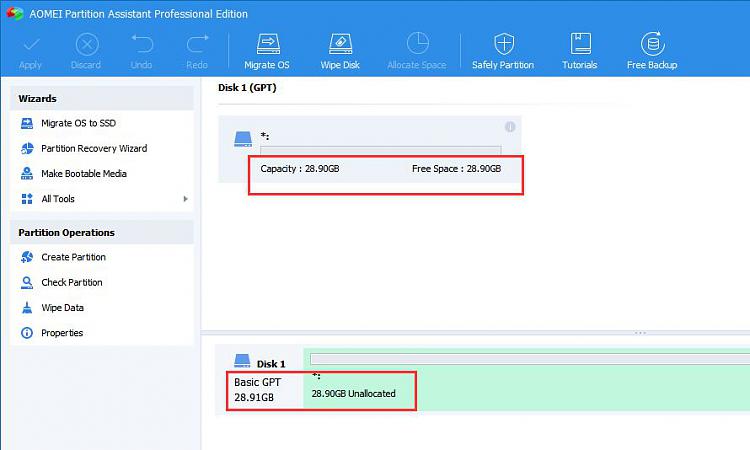Choose Create Partition operation

tap(102, 257)
